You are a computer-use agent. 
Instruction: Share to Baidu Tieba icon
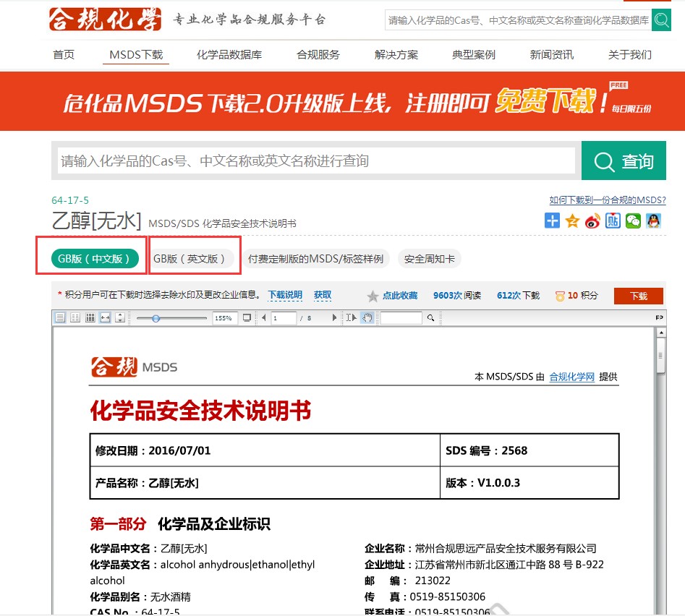[613, 221]
